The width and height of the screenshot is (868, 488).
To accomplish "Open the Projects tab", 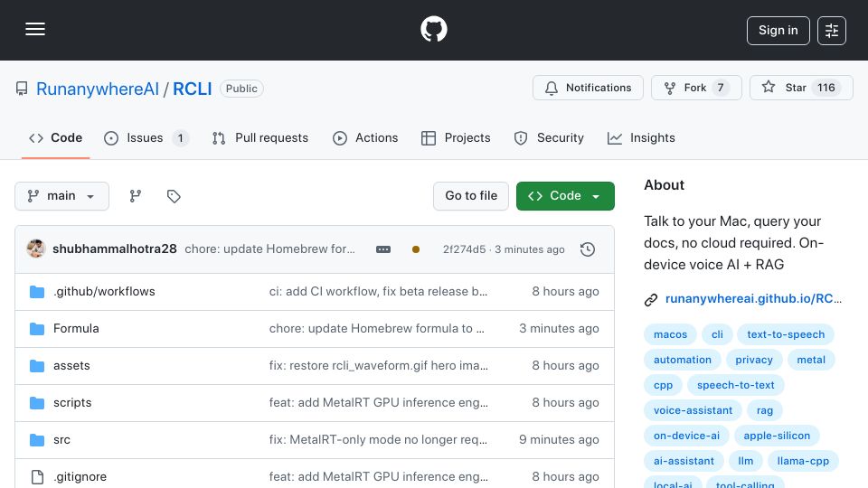I will click(456, 137).
